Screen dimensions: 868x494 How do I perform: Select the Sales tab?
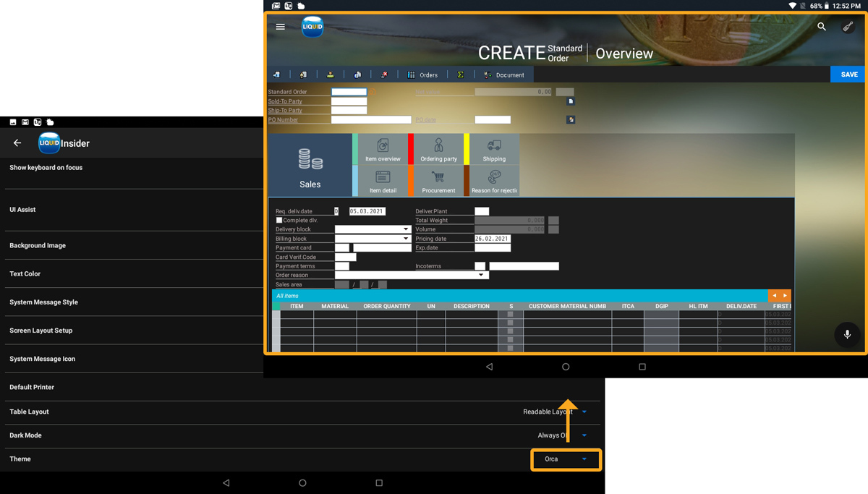[x=310, y=166]
